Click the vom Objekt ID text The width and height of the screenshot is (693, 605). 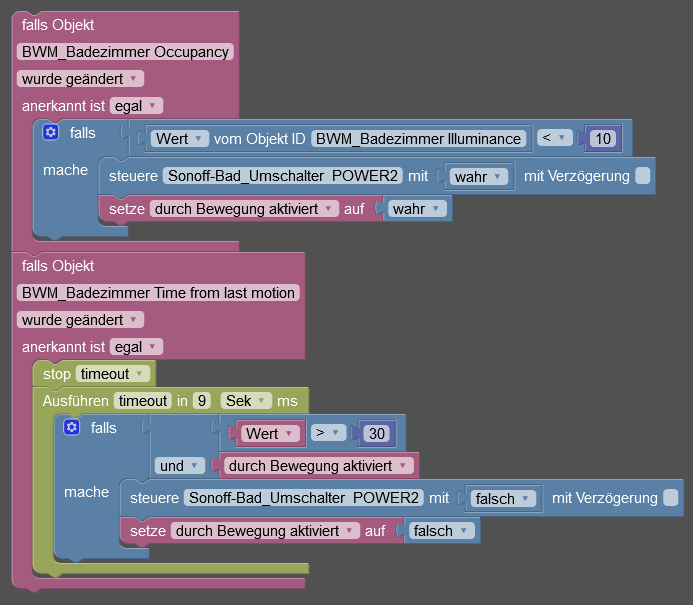(x=259, y=139)
